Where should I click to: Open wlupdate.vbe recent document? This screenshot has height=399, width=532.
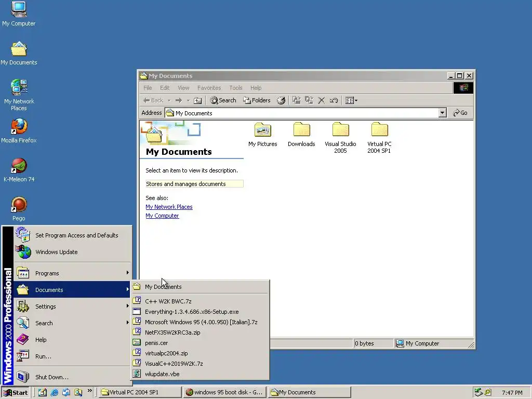[200, 374]
